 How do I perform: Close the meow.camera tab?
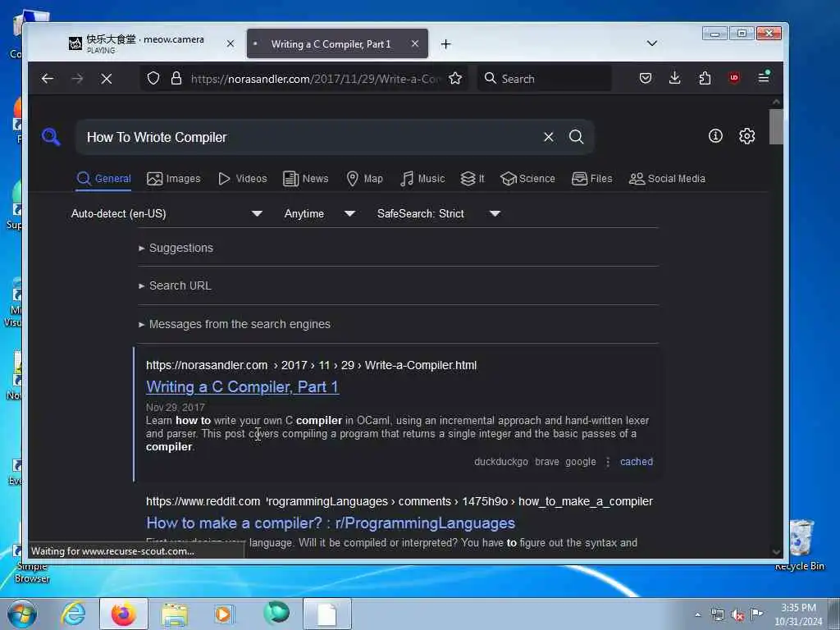(x=231, y=44)
